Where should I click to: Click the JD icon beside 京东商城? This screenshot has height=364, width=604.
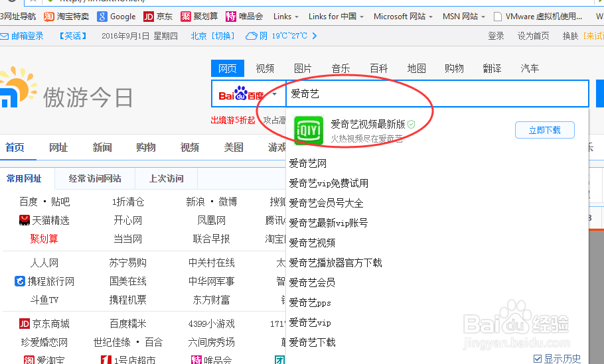[25, 324]
